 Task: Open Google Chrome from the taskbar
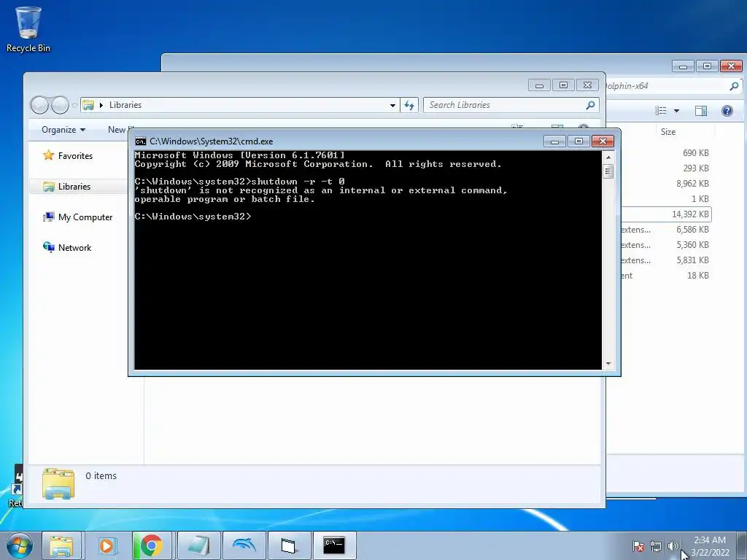(x=152, y=545)
